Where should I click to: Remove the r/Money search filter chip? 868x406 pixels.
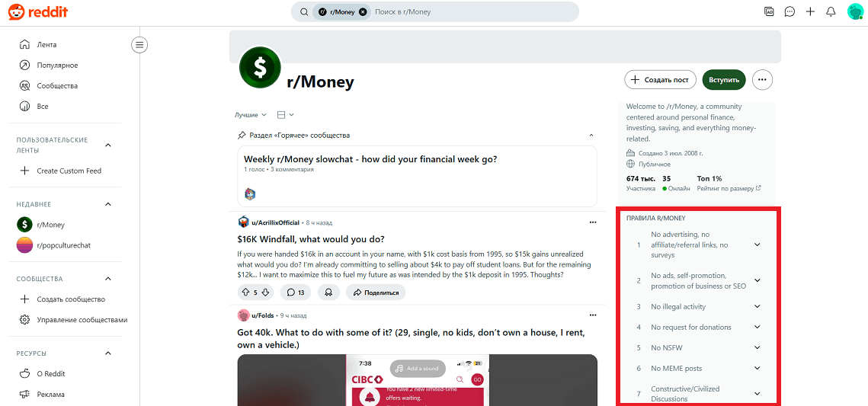pyautogui.click(x=363, y=11)
